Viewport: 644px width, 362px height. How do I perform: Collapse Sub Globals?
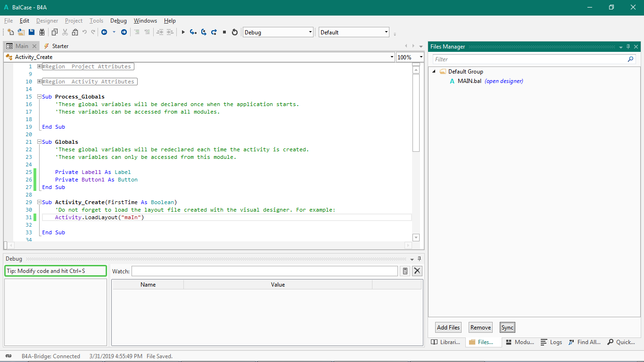[40, 142]
